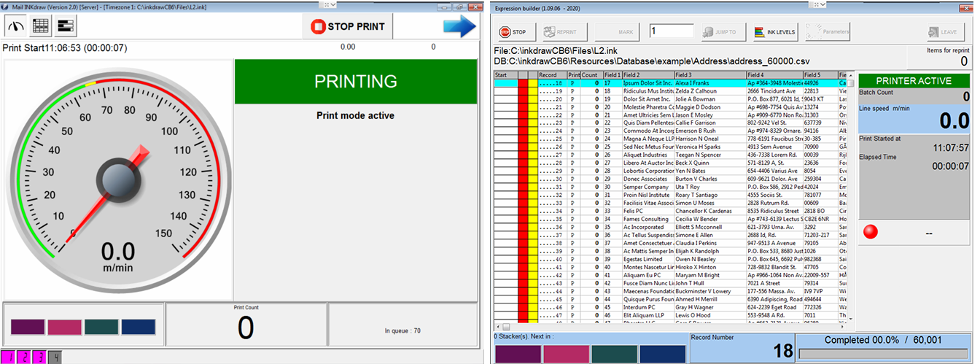Open the table grid view icon
Screen dimensions: 980x364
click(x=41, y=26)
